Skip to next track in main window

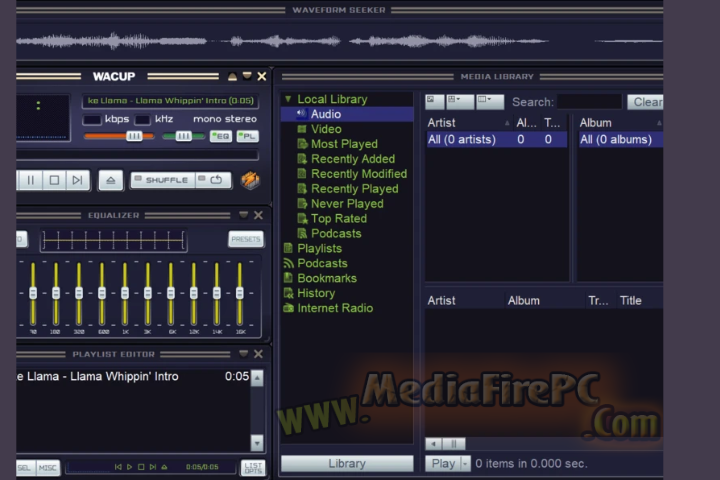click(x=78, y=180)
